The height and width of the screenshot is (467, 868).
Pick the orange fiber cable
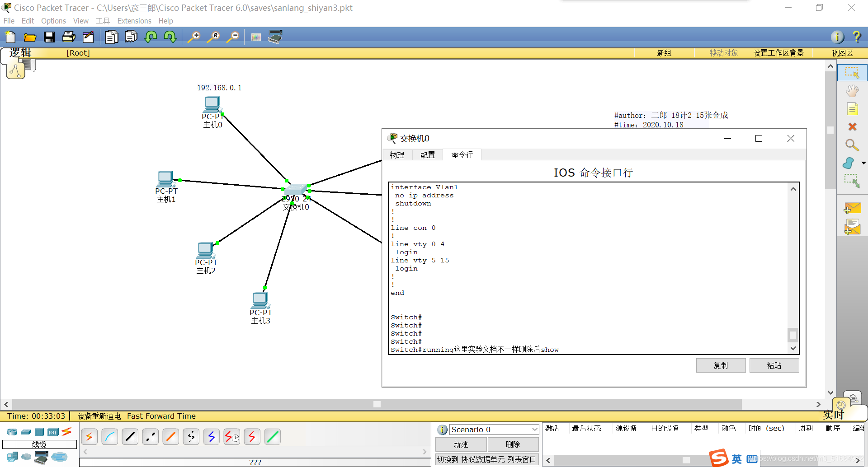click(x=171, y=437)
